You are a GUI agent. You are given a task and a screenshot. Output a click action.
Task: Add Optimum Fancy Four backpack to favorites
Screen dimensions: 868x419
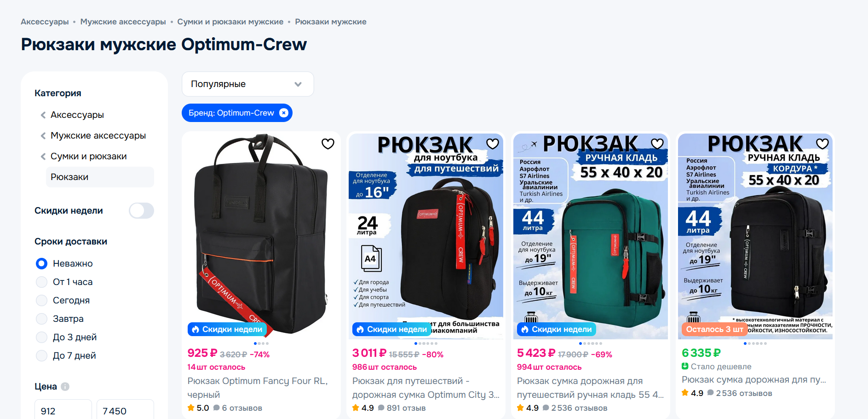click(328, 144)
